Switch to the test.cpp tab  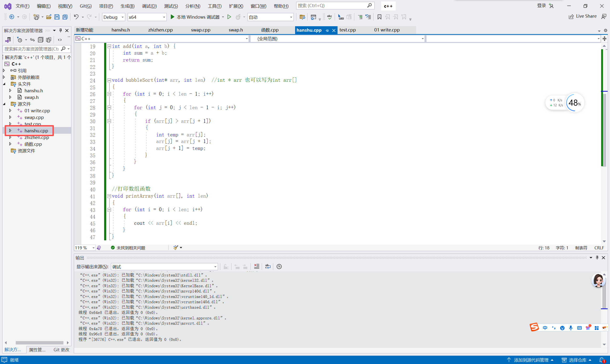(348, 30)
